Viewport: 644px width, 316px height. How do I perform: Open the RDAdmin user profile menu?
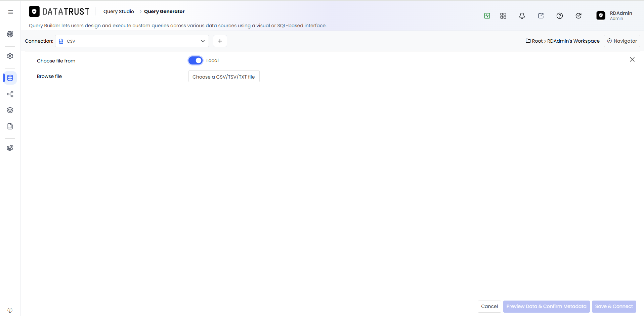pos(614,15)
